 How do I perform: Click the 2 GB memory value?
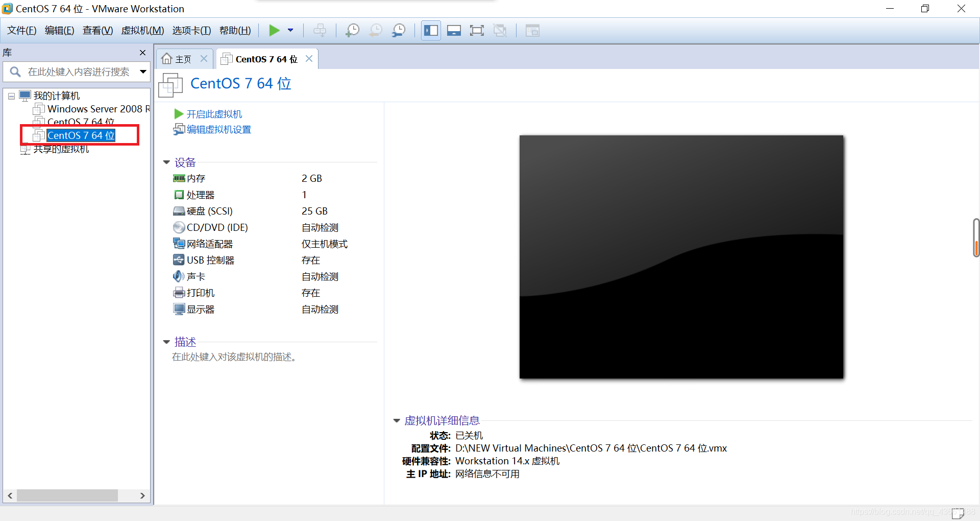[312, 178]
